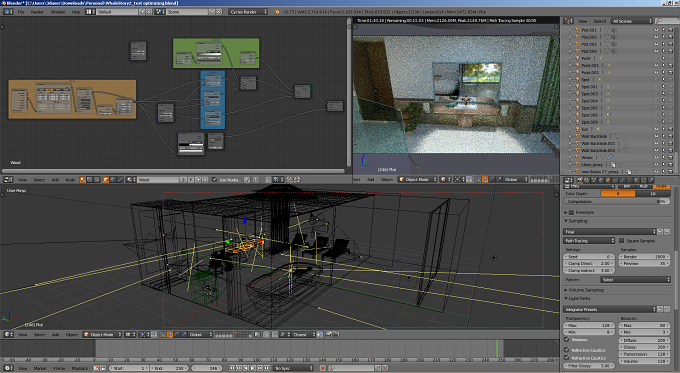This screenshot has height=373, width=680.
Task: Select 16 color depth button
Action: (653, 194)
